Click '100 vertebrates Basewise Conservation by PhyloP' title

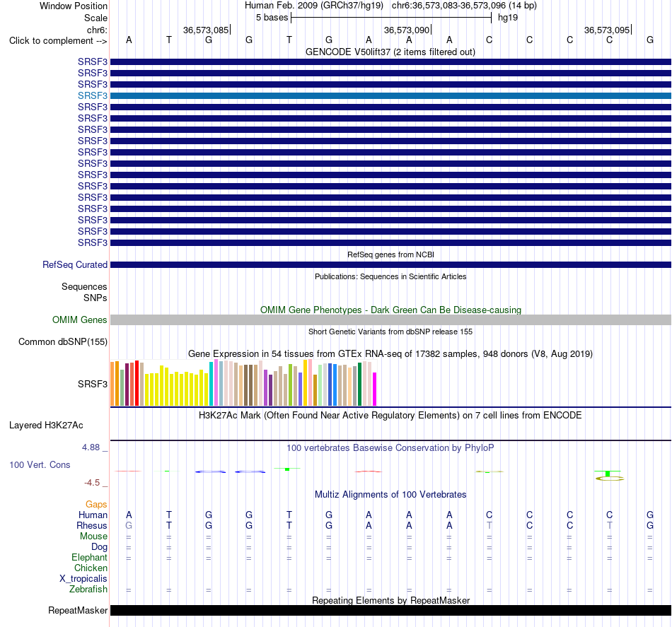[390, 447]
